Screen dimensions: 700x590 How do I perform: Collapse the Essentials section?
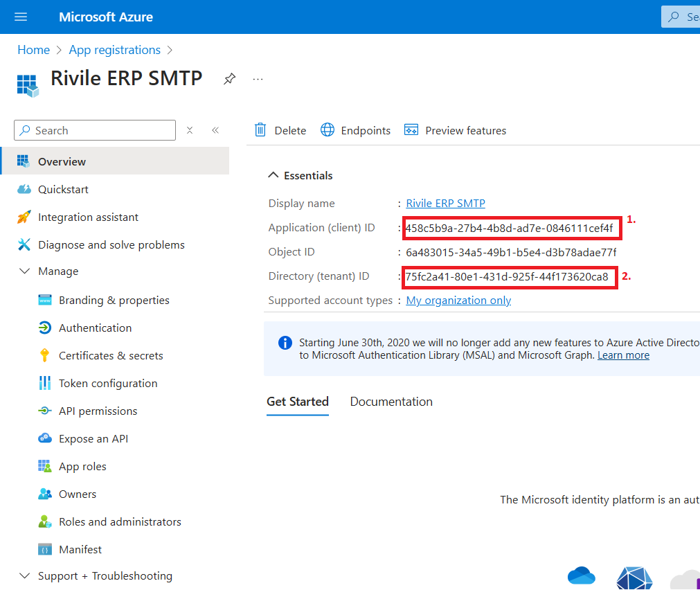273,176
